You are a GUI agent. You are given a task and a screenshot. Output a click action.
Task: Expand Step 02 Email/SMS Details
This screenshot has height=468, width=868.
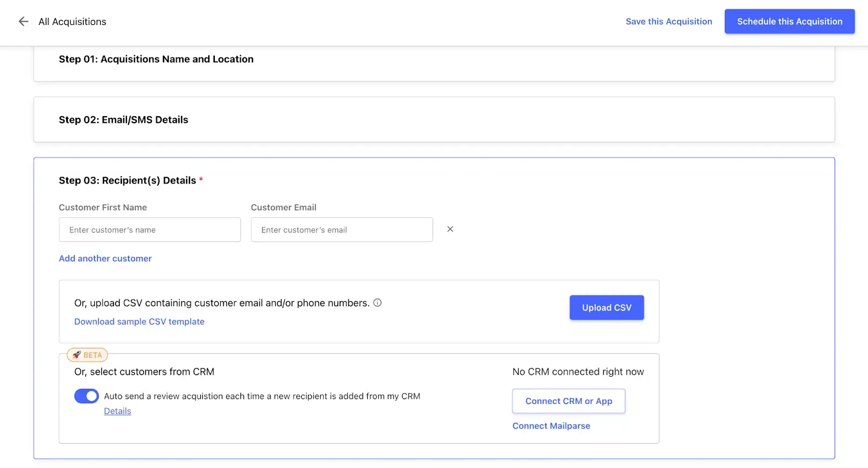point(123,120)
